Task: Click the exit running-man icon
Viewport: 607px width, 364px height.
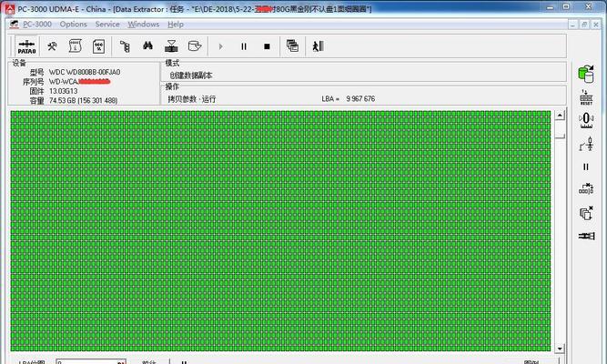Action: (318, 46)
